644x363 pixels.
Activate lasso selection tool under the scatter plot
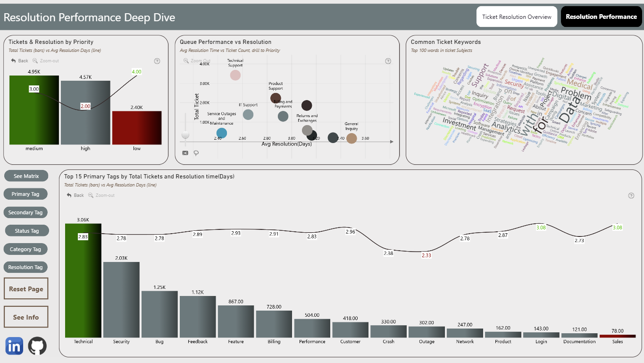pos(196,153)
